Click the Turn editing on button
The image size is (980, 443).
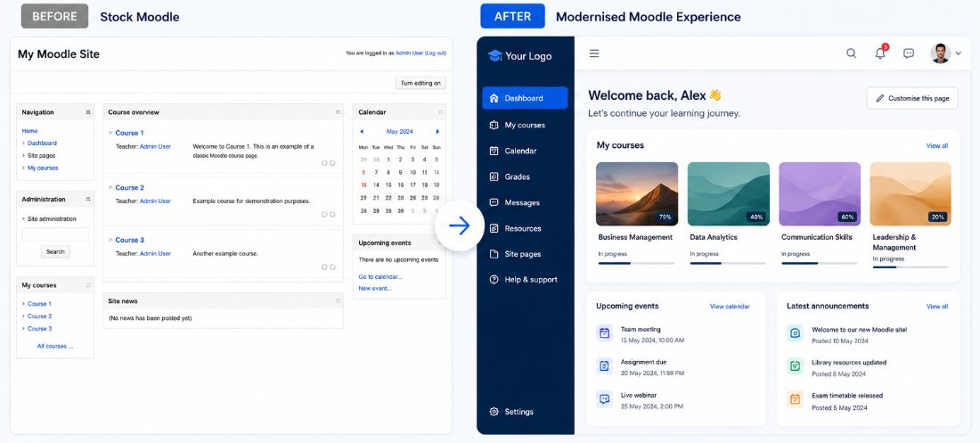[421, 83]
